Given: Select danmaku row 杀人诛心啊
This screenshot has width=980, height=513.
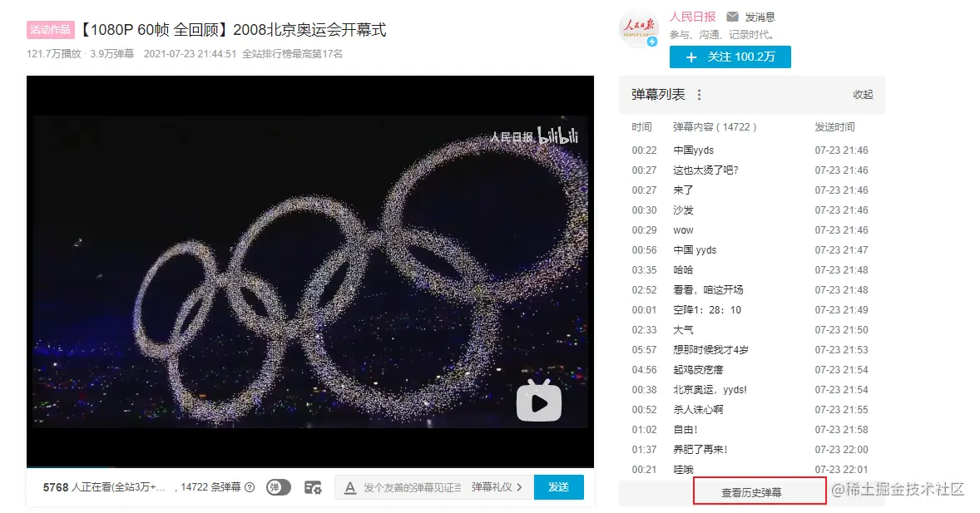Looking at the screenshot, I should click(x=752, y=410).
